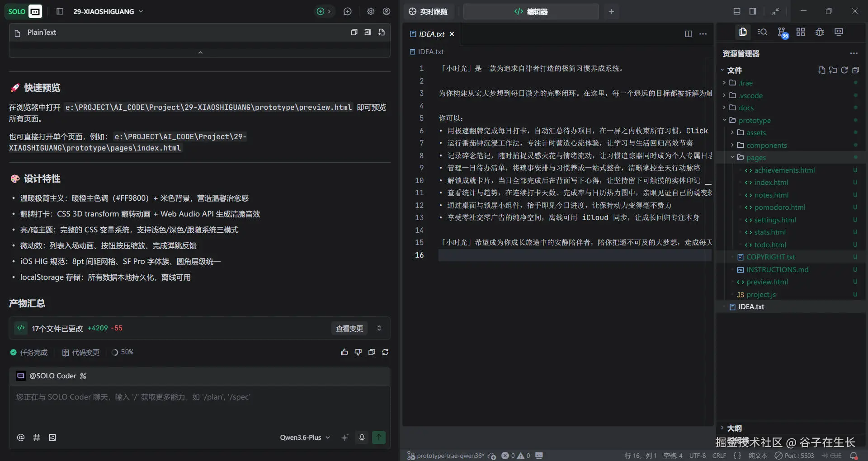Image resolution: width=868 pixels, height=461 pixels.
Task: Expand the changed files list
Action: (x=379, y=328)
